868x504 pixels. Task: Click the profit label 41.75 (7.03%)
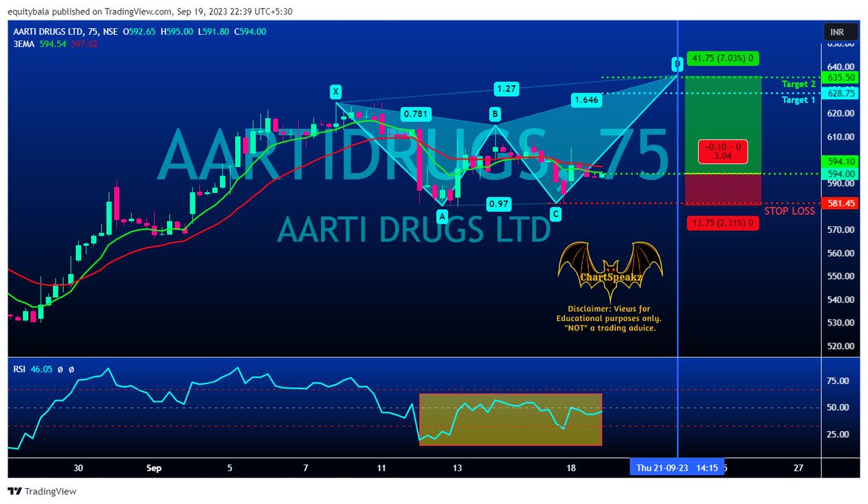pos(723,58)
